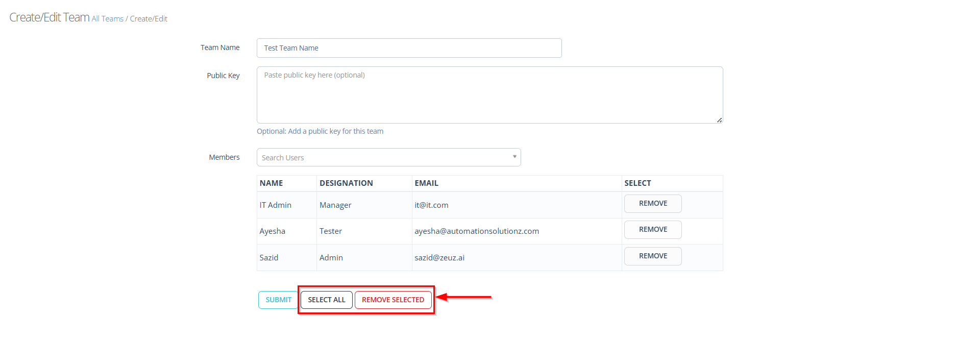980x363 pixels.
Task: Click the Create/Edit breadcrumb text
Action: [x=149, y=19]
